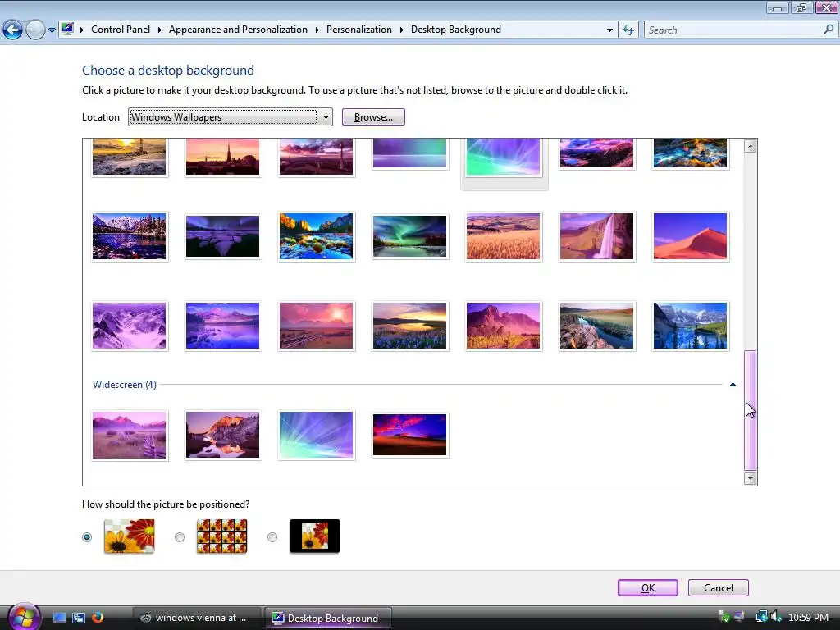Select centered picture position radio button

click(x=272, y=536)
